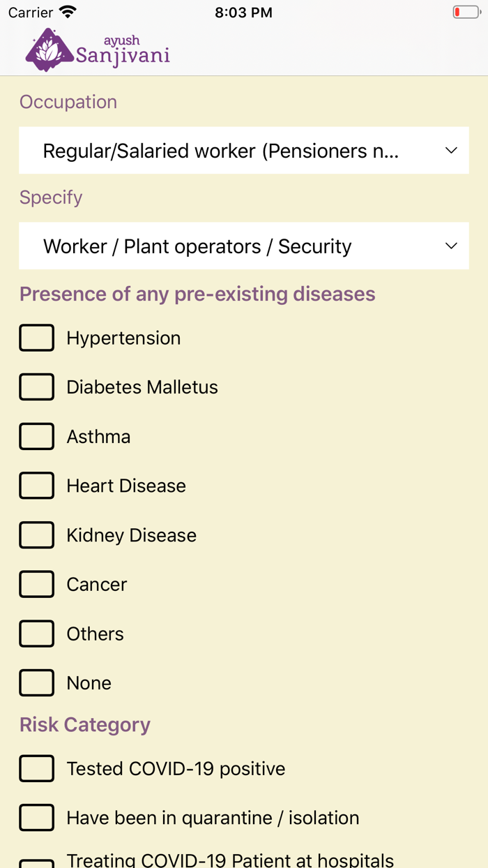The width and height of the screenshot is (488, 868).
Task: Select None for pre-existing diseases
Action: point(37,683)
